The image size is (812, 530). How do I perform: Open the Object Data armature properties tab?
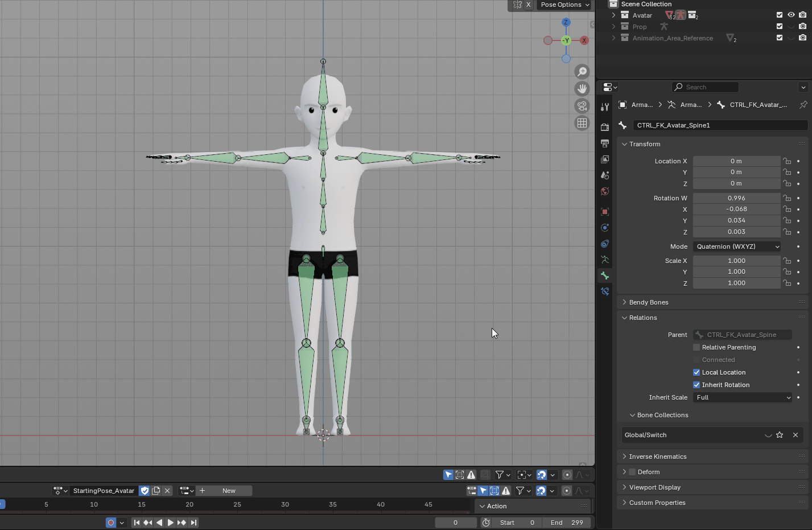(605, 260)
